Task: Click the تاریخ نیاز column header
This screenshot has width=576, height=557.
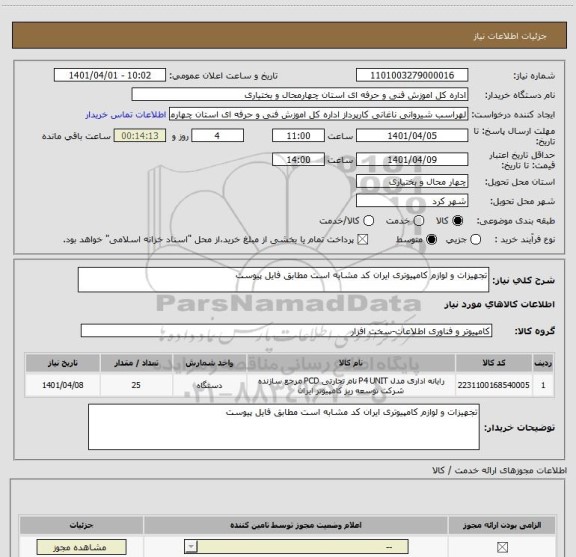Action: coord(62,363)
